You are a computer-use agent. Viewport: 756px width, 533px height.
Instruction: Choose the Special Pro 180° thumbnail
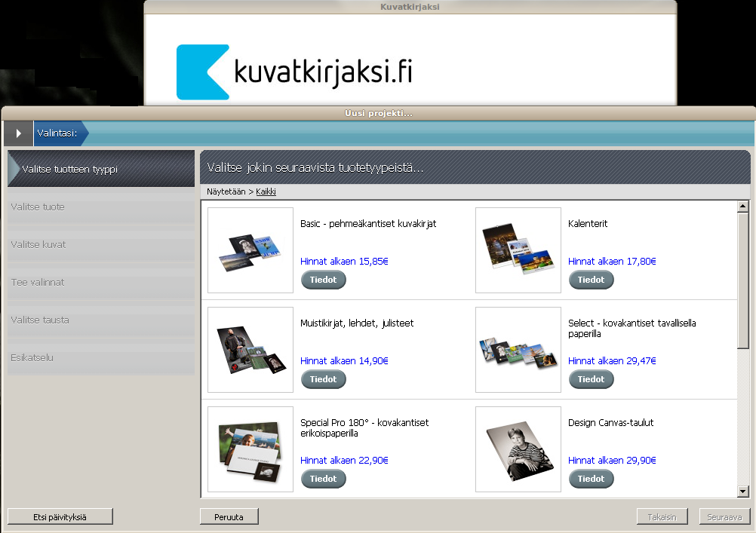tap(250, 449)
